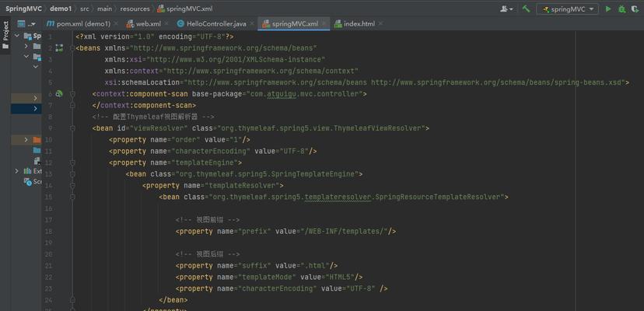This screenshot has width=644, height=311.
Task: Click the resources breadcrumb
Action: coord(135,9)
